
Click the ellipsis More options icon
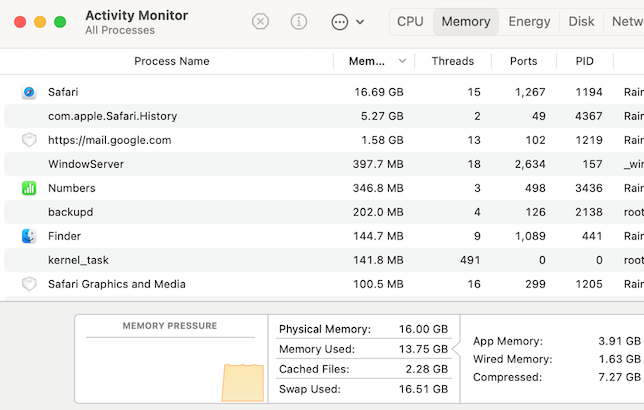(340, 22)
